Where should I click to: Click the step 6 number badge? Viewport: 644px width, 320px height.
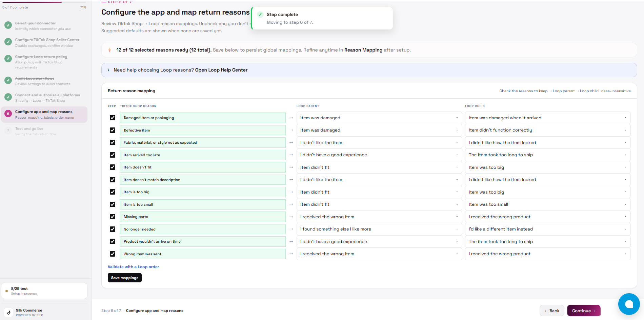coord(8,114)
